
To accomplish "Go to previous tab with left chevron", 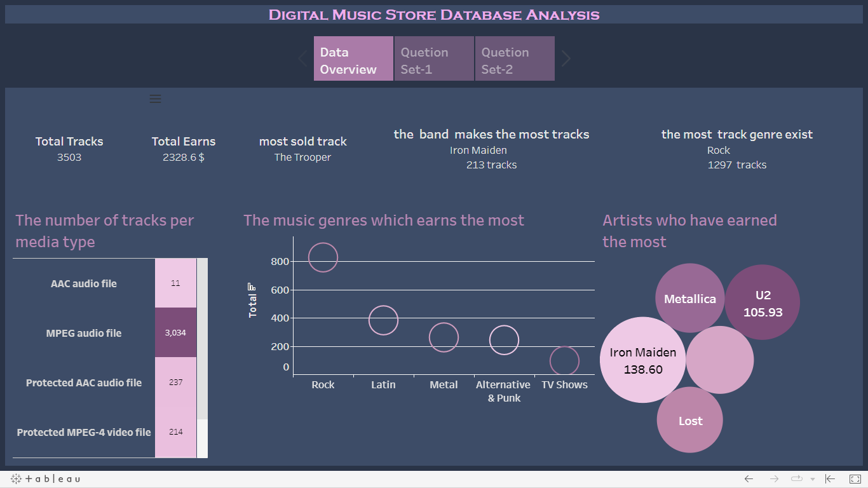I will click(x=302, y=59).
